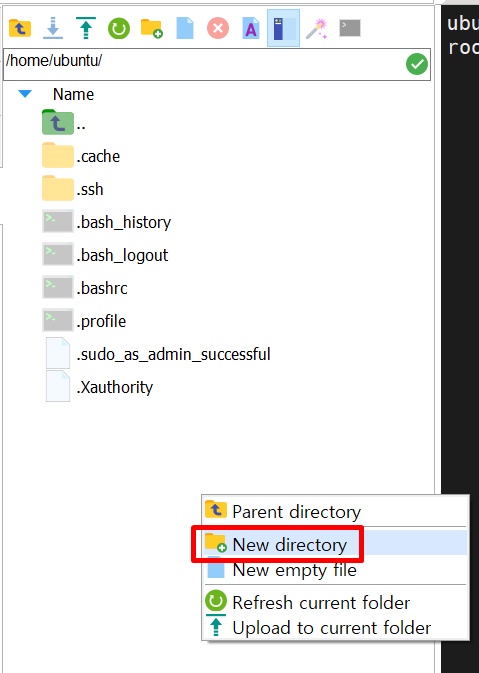Select the .profile file

pos(84,321)
